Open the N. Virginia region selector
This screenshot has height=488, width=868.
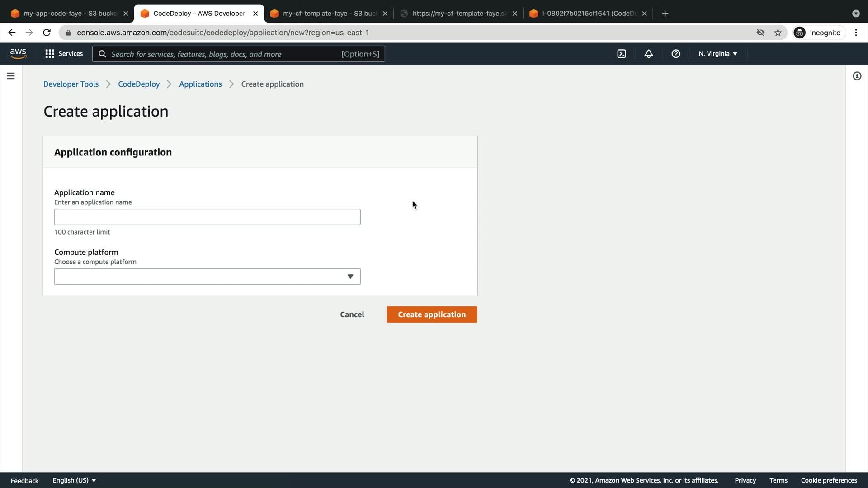(x=717, y=54)
